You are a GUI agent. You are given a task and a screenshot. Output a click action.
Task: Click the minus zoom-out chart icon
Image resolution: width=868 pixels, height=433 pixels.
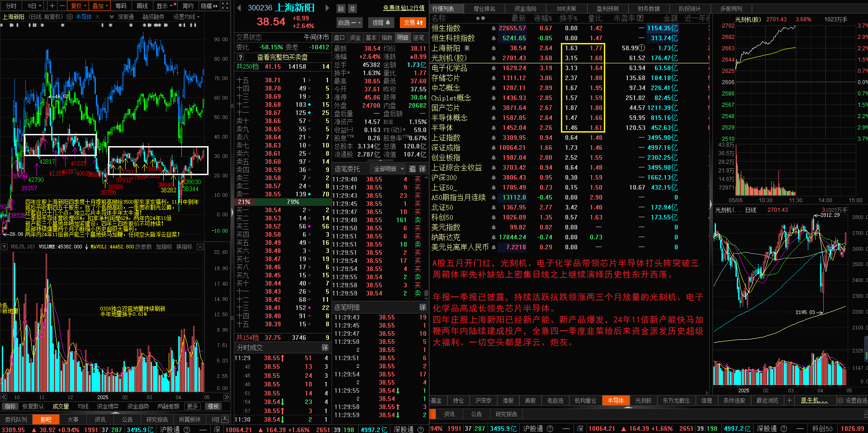click(62, 6)
